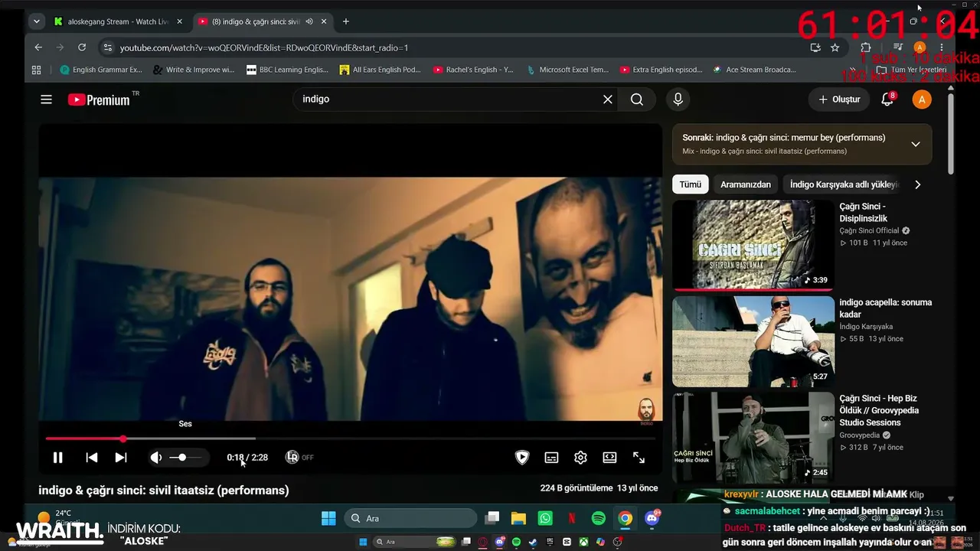Open the 'Write & Improve wi...' bookmark

194,70
